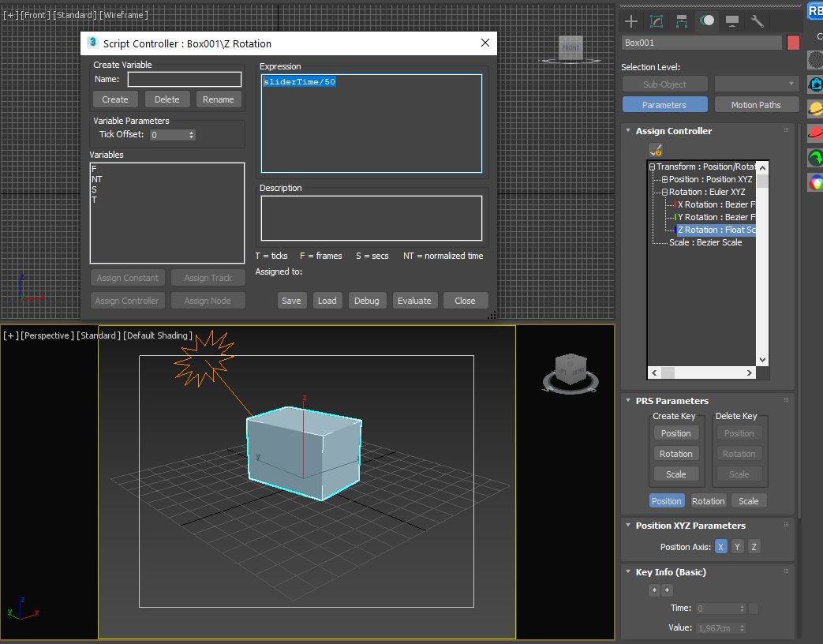Open the Hierarchy panel icon

pyautogui.click(x=681, y=21)
